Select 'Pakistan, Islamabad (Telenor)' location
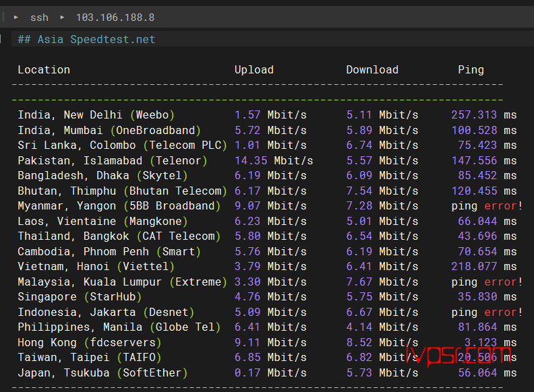Viewport: 534px width, 392px height. [x=113, y=160]
